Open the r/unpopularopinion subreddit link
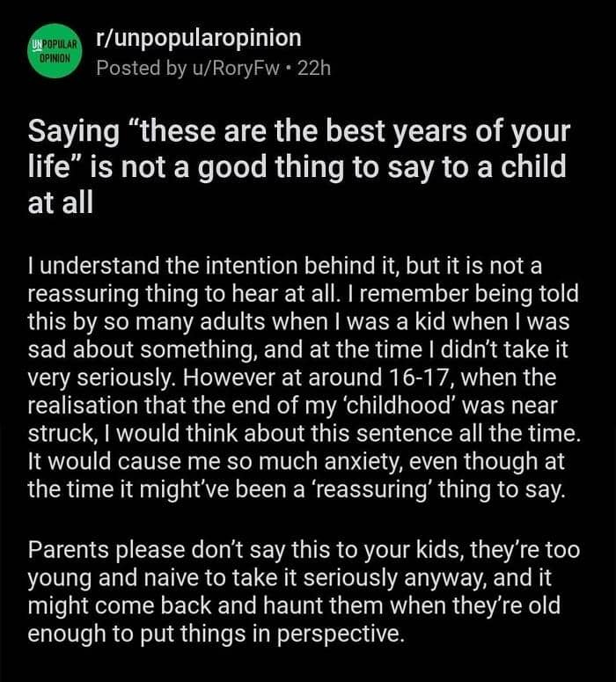The height and width of the screenshot is (682, 616). pos(198,38)
